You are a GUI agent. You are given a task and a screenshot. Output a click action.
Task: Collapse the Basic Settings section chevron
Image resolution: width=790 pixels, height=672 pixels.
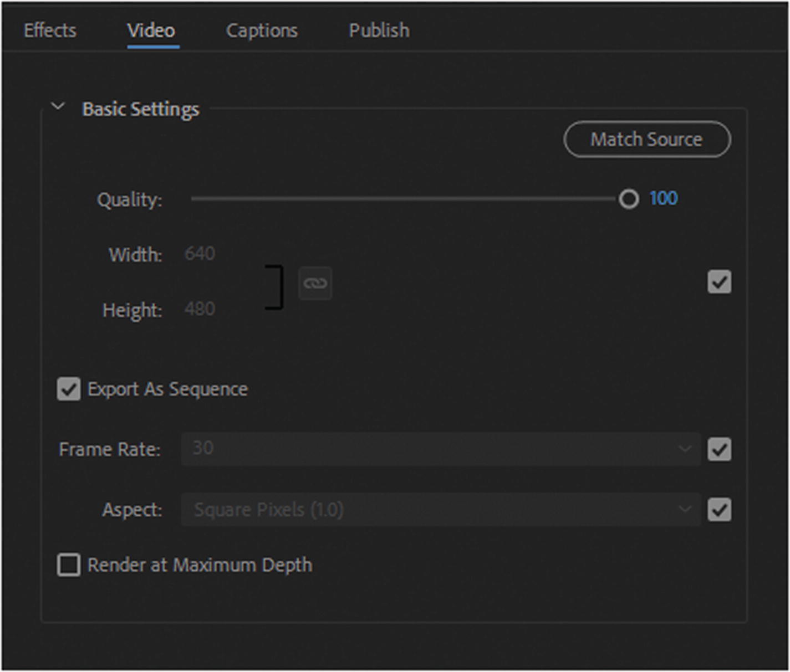pos(58,106)
